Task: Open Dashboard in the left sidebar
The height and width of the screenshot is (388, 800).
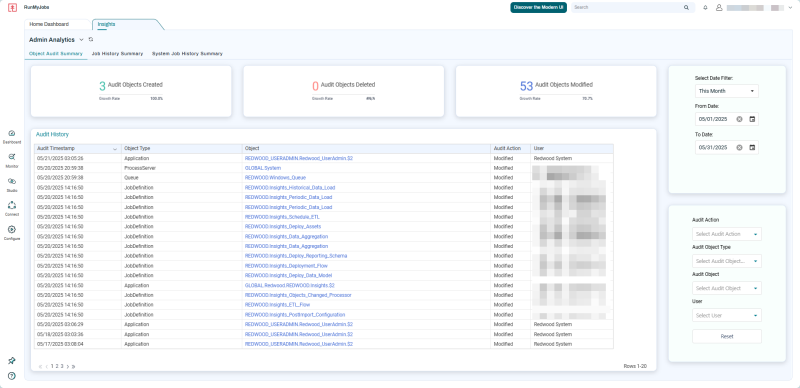Action: click(x=12, y=136)
